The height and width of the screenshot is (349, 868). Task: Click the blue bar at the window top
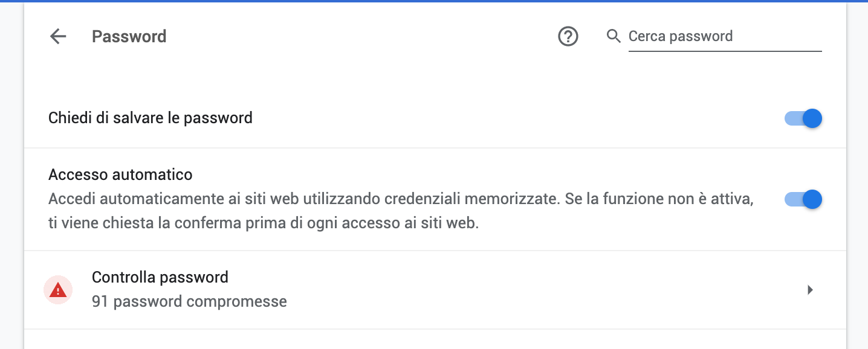pyautogui.click(x=434, y=1)
